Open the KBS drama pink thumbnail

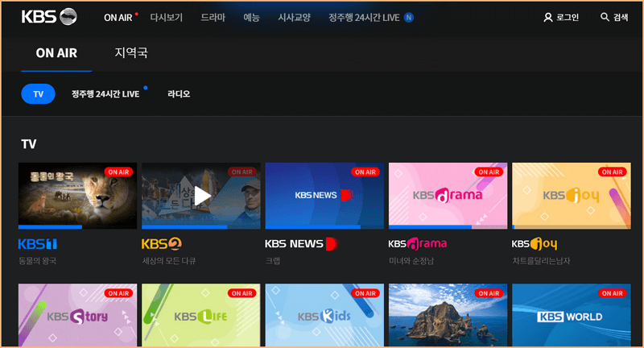[x=448, y=196]
